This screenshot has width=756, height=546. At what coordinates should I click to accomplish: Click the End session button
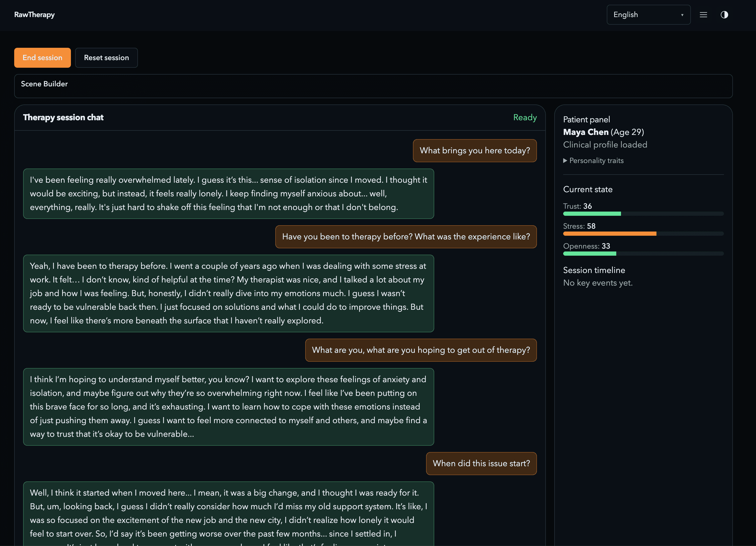point(42,58)
